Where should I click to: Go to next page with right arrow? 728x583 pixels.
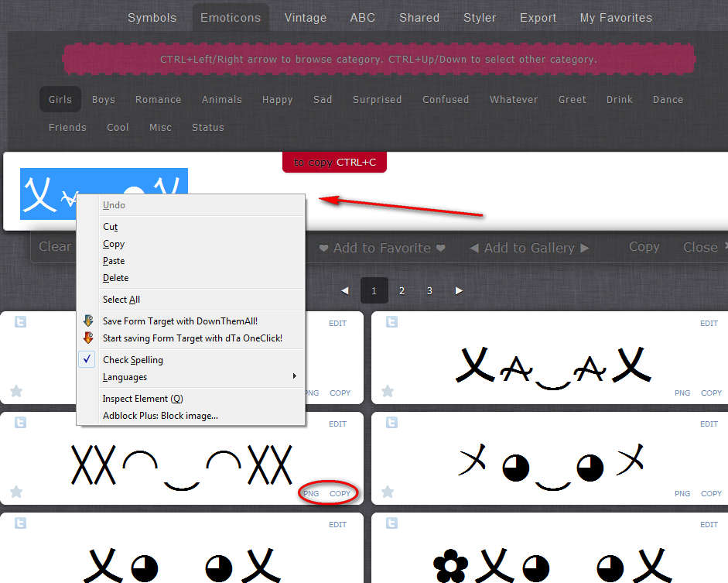click(x=459, y=290)
